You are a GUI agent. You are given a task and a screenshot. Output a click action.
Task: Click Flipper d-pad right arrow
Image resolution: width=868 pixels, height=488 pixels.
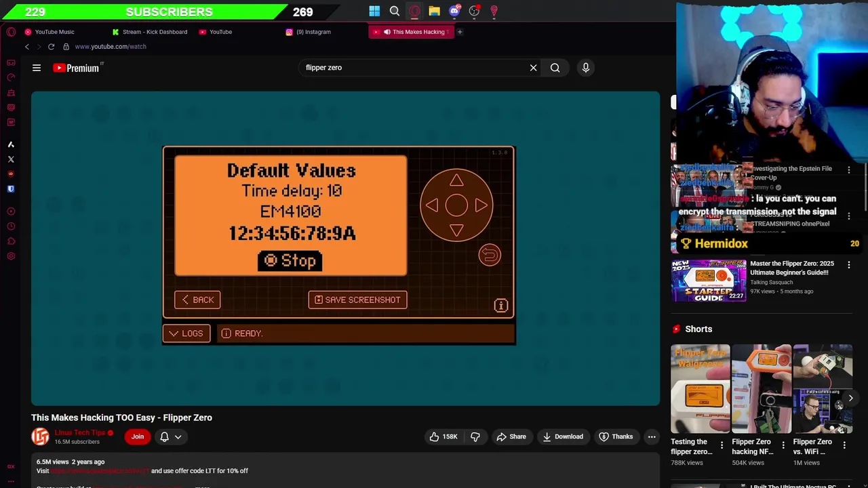481,205
